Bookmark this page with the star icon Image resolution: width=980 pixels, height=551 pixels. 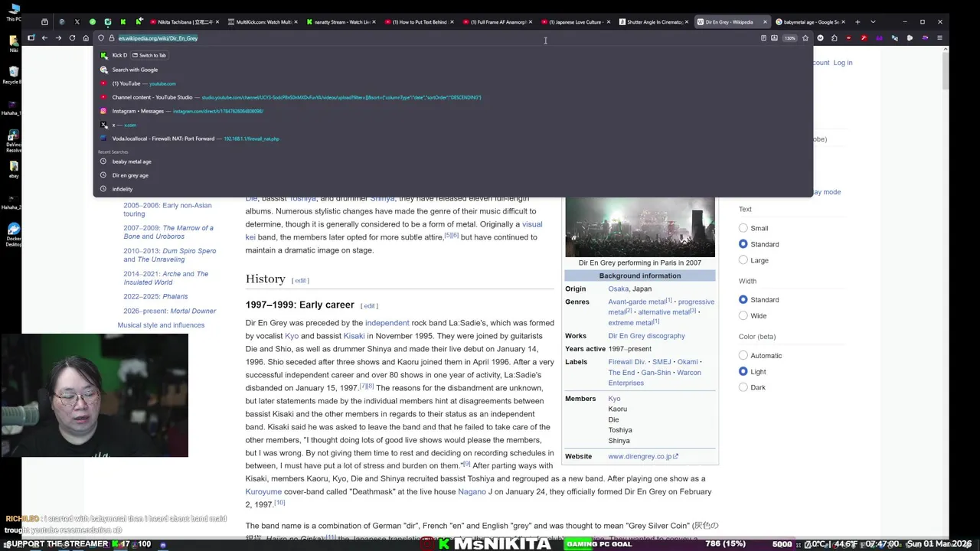click(x=805, y=37)
